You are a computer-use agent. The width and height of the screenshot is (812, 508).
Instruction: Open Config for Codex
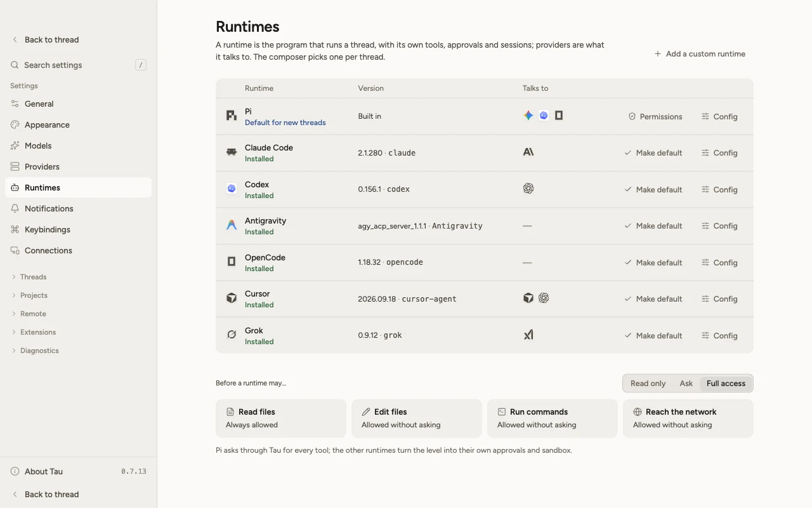tap(719, 189)
